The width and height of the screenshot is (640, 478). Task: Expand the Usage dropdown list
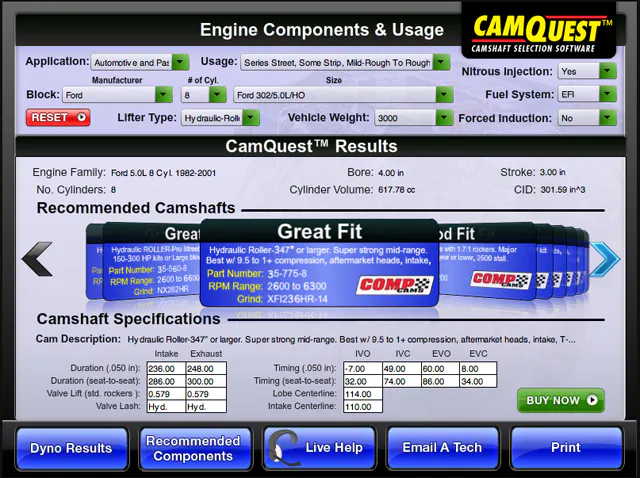pyautogui.click(x=345, y=62)
